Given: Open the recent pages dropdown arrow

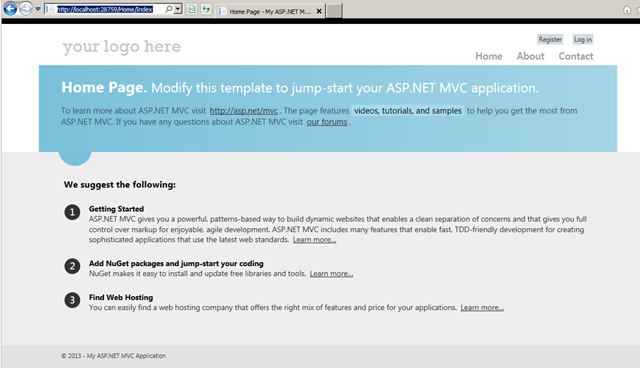Looking at the screenshot, I should 38,9.
